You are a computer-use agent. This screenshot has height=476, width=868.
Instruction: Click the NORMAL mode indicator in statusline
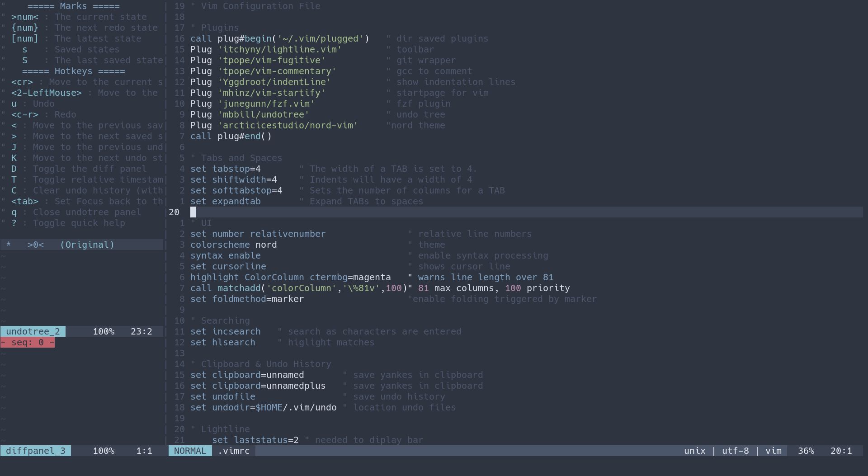(190, 451)
